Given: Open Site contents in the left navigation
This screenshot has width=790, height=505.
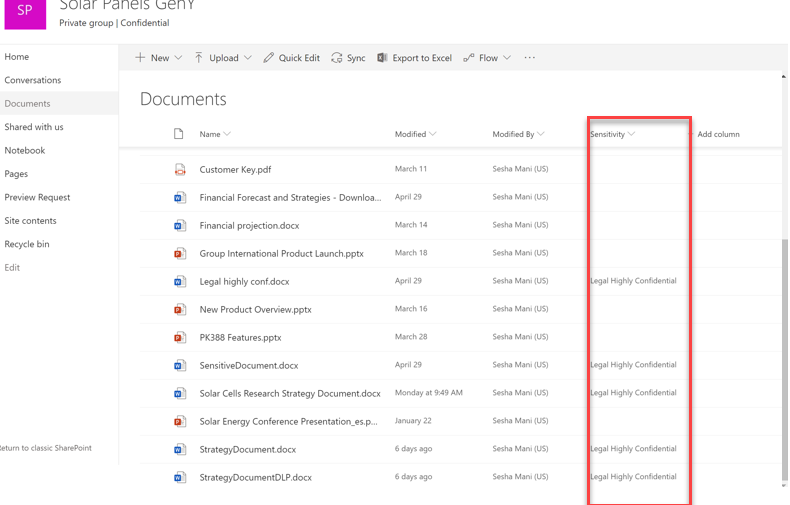Looking at the screenshot, I should pyautogui.click(x=30, y=221).
